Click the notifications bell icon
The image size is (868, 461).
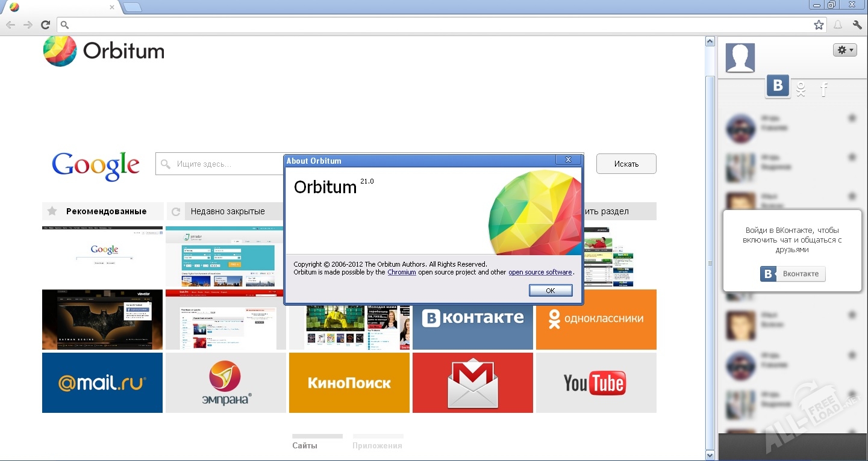tap(838, 25)
